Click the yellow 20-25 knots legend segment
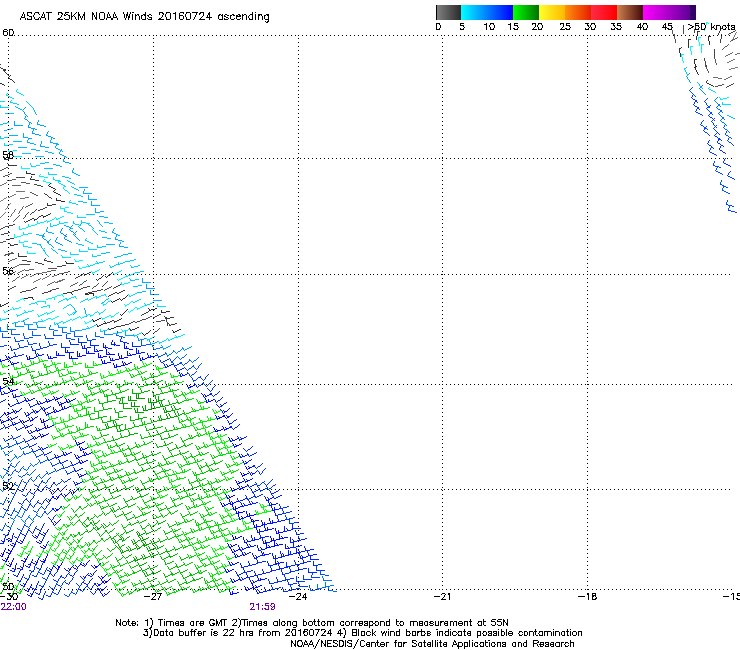Screen dimensions: 740x650 [552, 12]
